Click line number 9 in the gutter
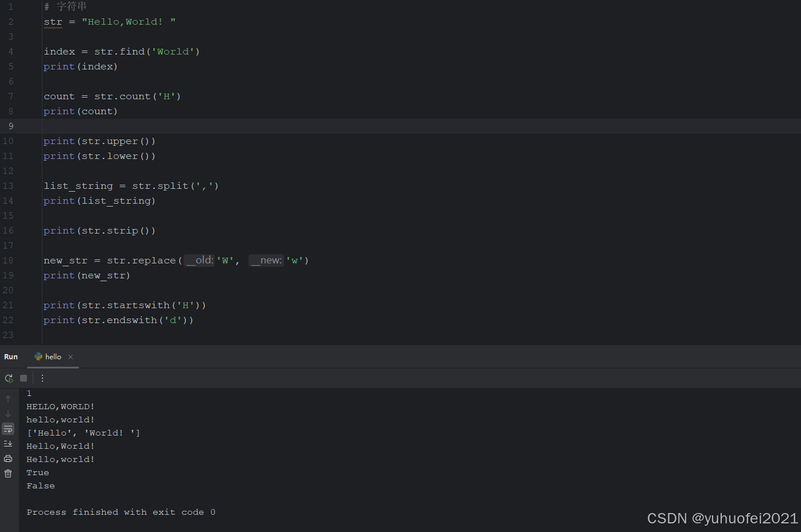 (11, 126)
